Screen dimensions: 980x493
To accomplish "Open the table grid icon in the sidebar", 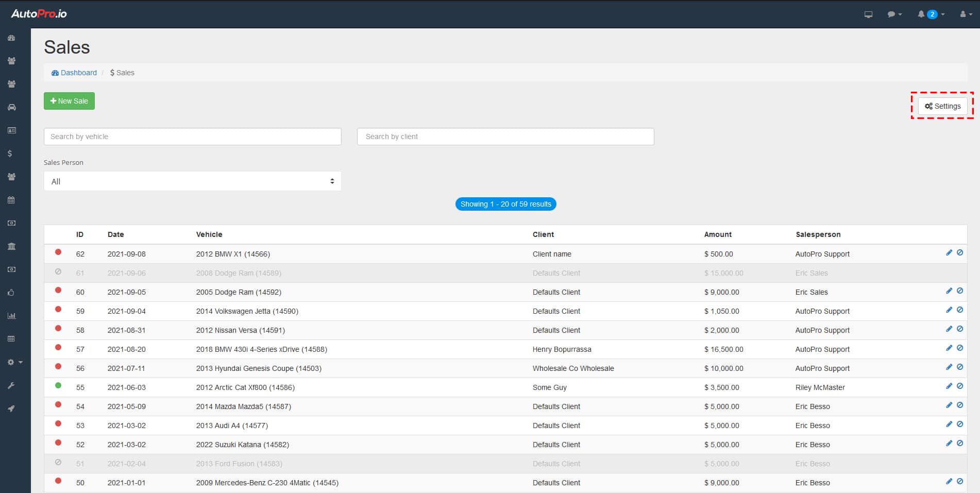I will pos(11,339).
